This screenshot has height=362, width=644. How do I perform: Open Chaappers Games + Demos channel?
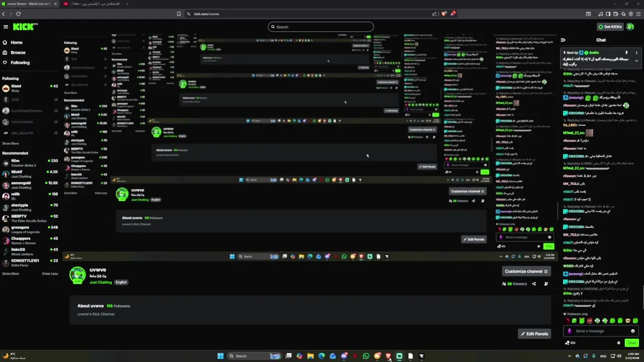point(30,240)
